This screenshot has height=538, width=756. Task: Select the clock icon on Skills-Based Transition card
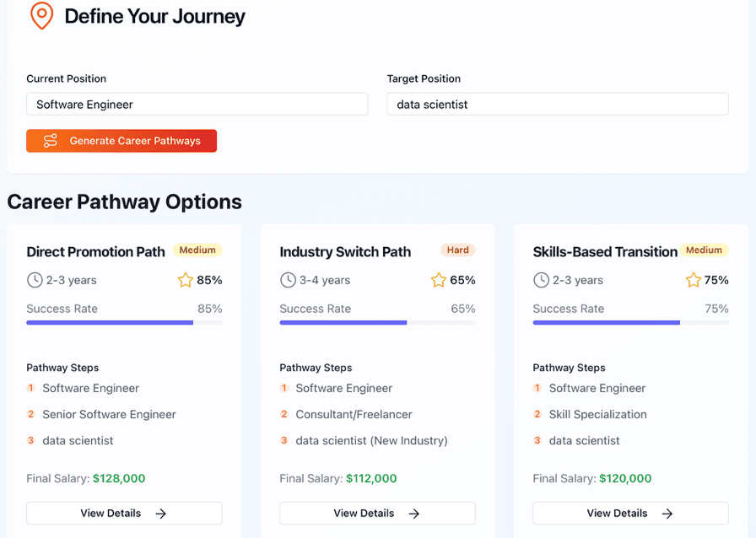pos(540,279)
